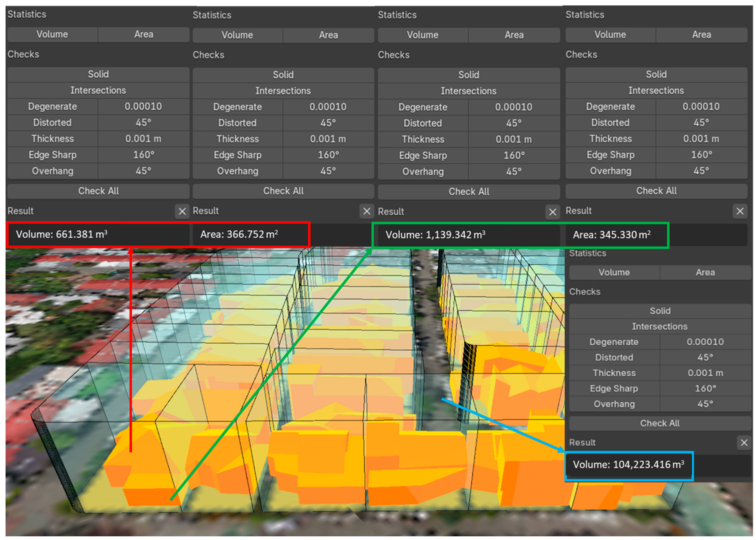
Task: Click Distorted check in third panel
Action: (423, 123)
